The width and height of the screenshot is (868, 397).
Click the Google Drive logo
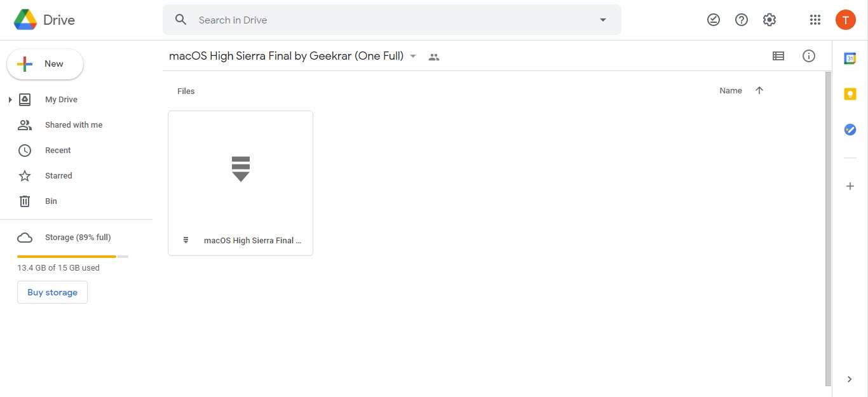click(x=25, y=20)
